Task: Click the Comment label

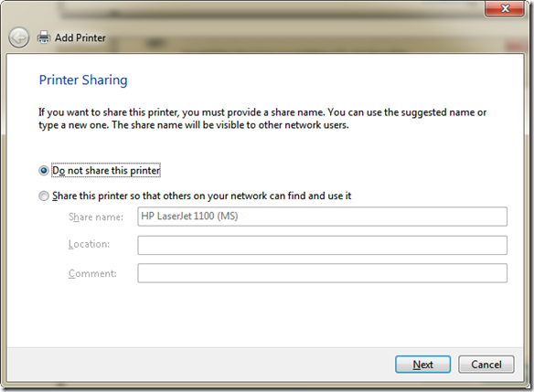Action: pos(92,273)
